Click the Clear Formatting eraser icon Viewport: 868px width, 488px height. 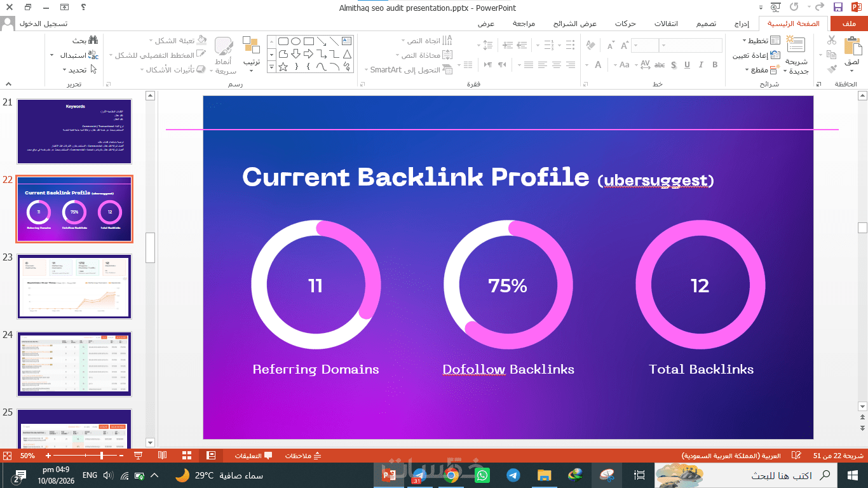pyautogui.click(x=591, y=46)
